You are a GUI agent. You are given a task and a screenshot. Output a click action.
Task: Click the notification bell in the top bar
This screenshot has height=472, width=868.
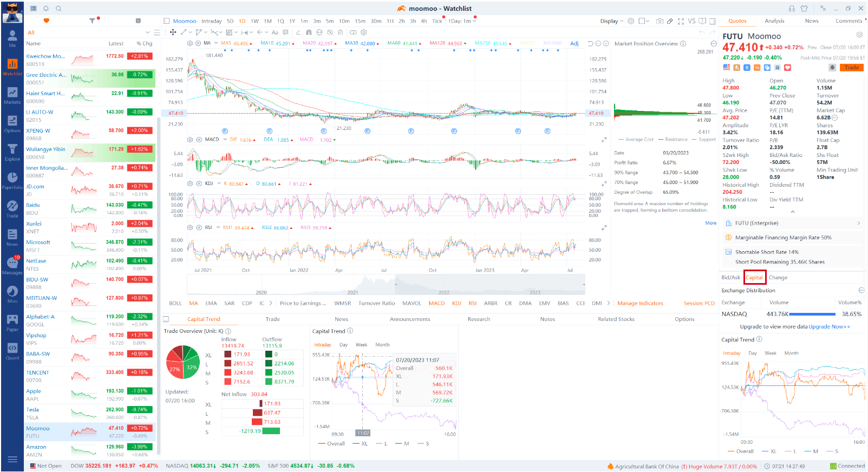tap(46, 9)
